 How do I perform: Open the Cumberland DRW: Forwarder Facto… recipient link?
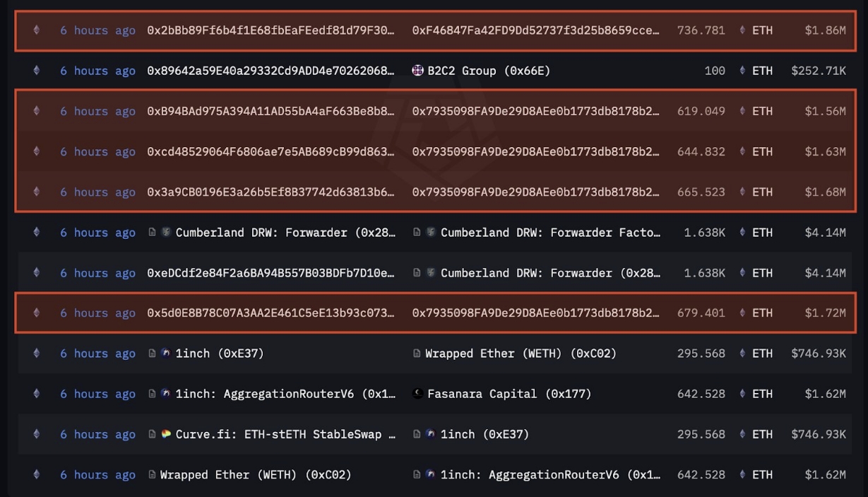coord(551,232)
